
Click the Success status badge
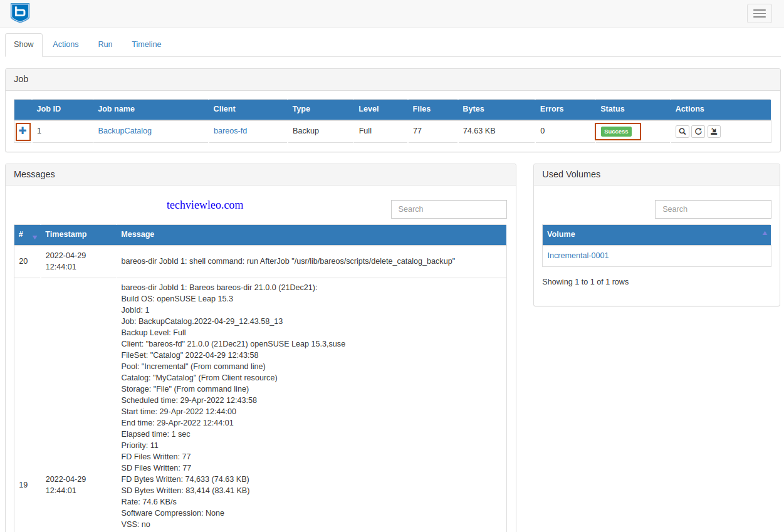(616, 132)
